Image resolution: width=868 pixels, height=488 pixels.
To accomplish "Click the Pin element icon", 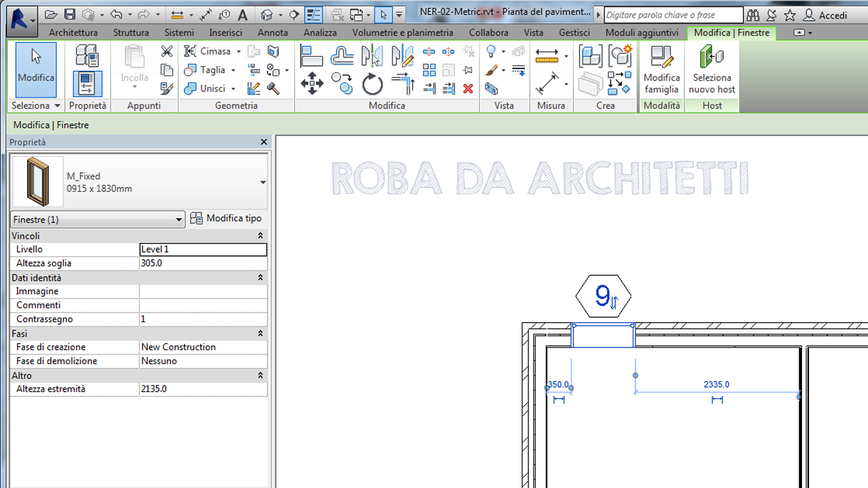I will [x=468, y=70].
